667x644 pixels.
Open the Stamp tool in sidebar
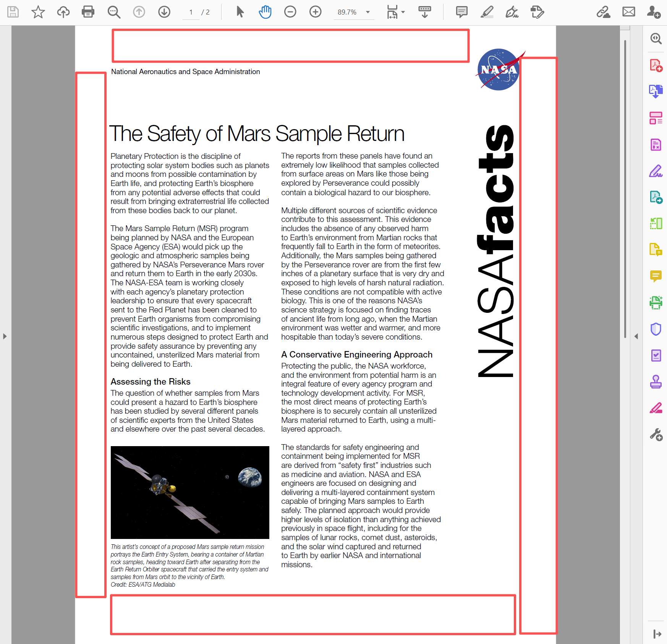[x=656, y=382]
